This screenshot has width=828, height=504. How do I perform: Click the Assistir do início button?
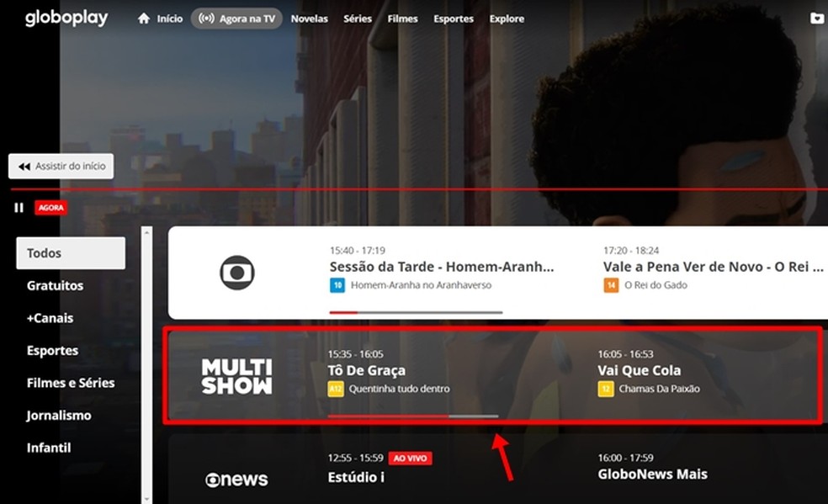(x=61, y=166)
